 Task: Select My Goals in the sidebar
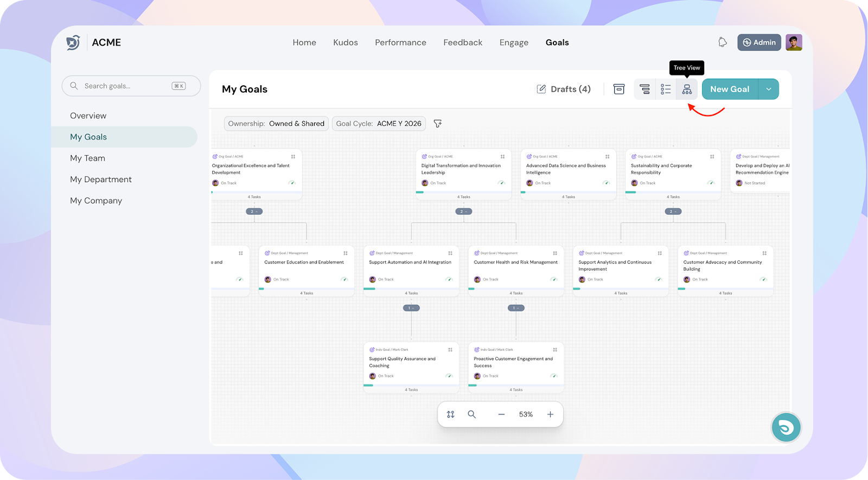tap(124, 137)
